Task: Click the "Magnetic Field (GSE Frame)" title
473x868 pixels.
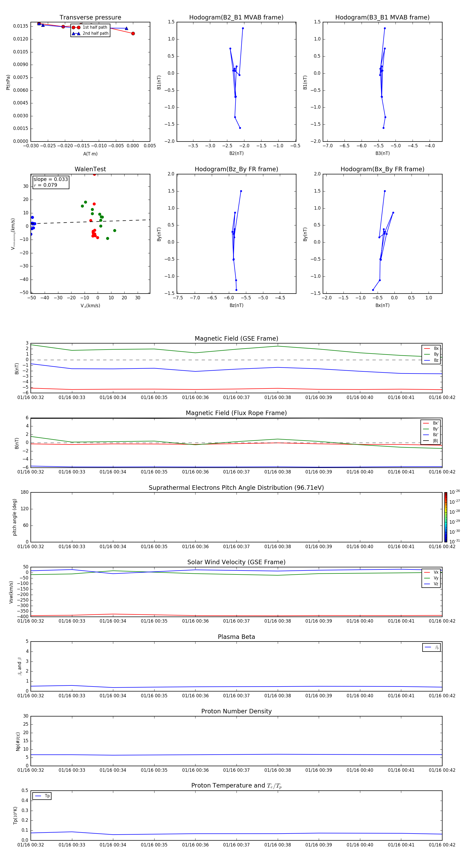Action: [236, 339]
